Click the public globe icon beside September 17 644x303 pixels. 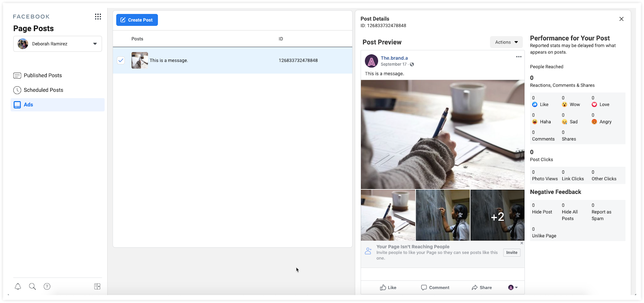pyautogui.click(x=412, y=64)
